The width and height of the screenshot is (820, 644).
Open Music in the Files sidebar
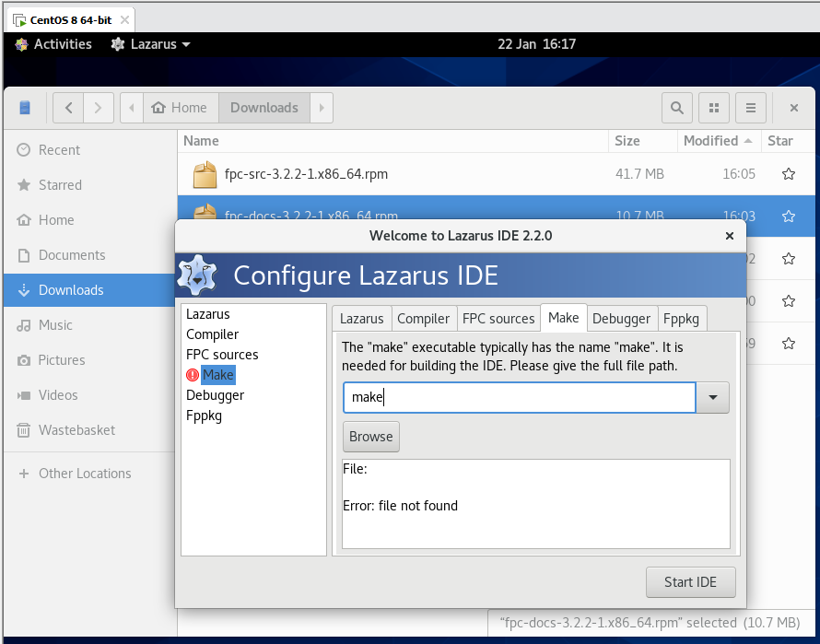click(x=88, y=325)
